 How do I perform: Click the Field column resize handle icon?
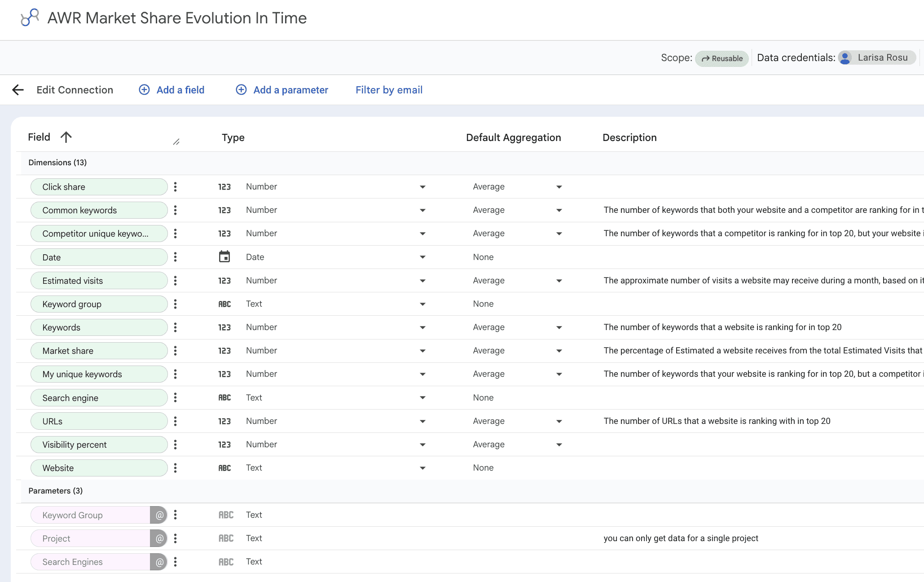pyautogui.click(x=176, y=142)
